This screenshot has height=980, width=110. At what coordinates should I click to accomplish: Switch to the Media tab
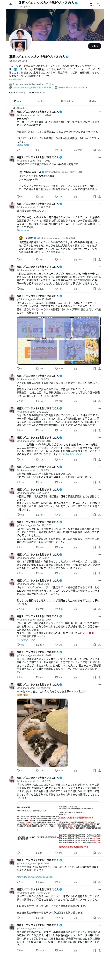tap(92, 101)
